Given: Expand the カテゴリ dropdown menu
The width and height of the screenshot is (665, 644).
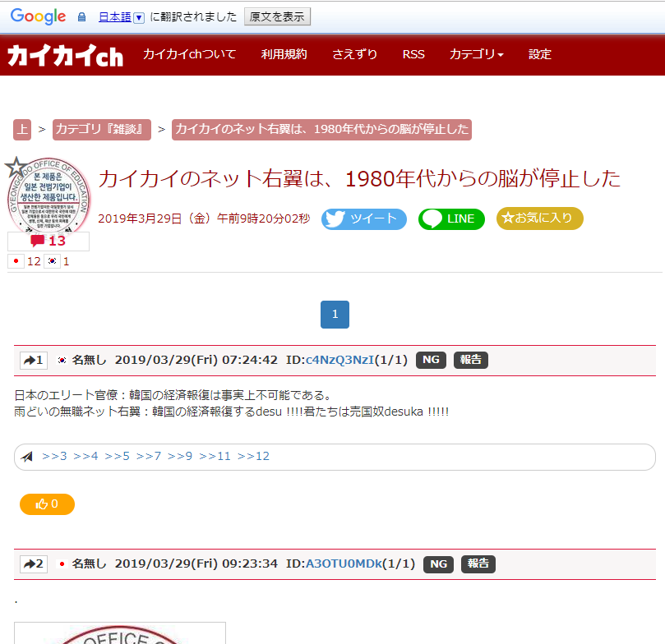Looking at the screenshot, I should [x=476, y=54].
